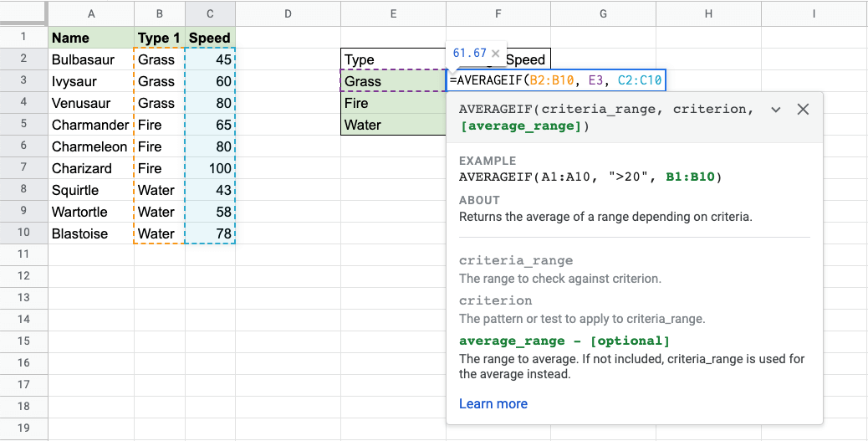Click the Fire criterion cell in column E
868x441 pixels.
pos(393,103)
